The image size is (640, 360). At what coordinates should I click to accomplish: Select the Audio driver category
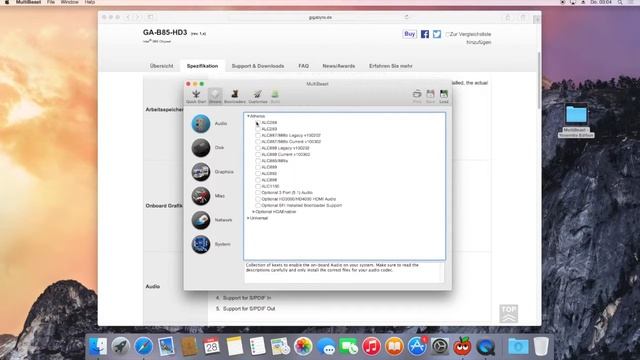(x=201, y=124)
